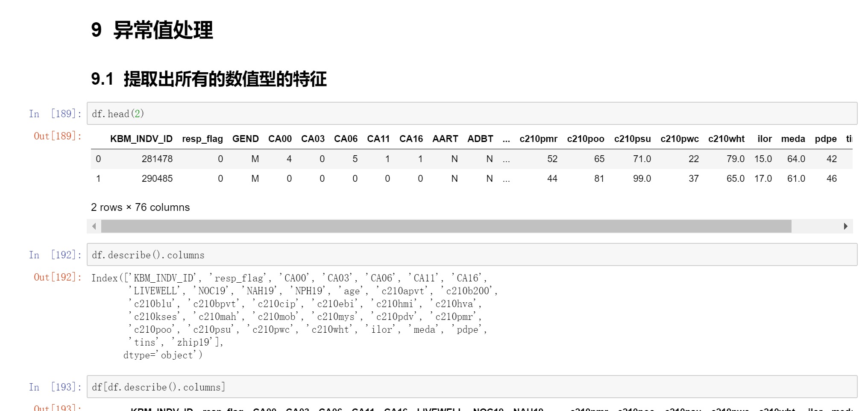Click the c210pmr column header in Out[189]
This screenshot has width=868, height=411.
tap(539, 139)
